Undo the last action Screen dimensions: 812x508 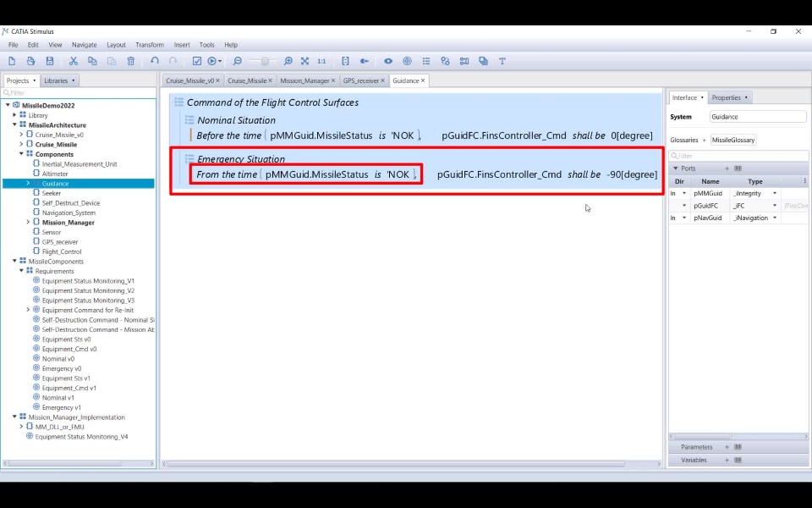coord(154,61)
